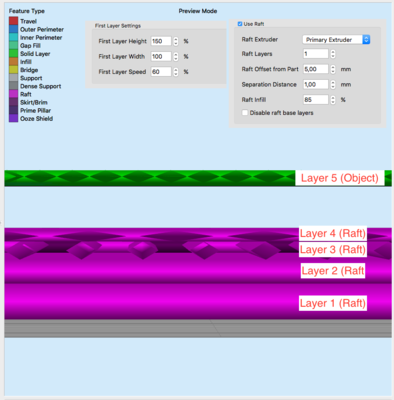This screenshot has width=394, height=400.
Task: Click the First Layer Width input field
Action: [161, 57]
